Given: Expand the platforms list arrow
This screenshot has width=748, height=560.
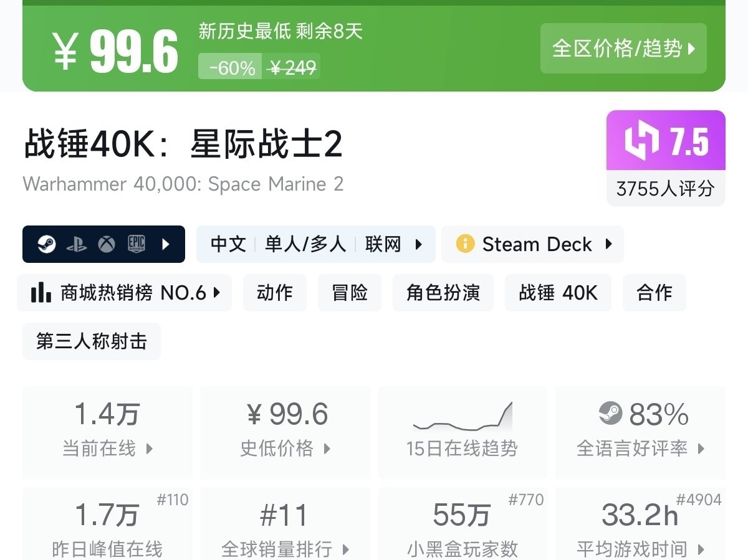Looking at the screenshot, I should point(166,244).
